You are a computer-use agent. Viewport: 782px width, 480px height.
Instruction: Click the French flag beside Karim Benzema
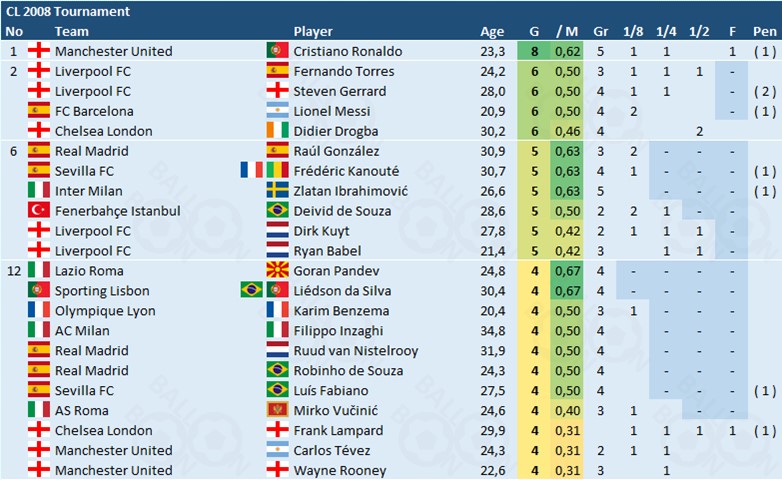pos(278,311)
